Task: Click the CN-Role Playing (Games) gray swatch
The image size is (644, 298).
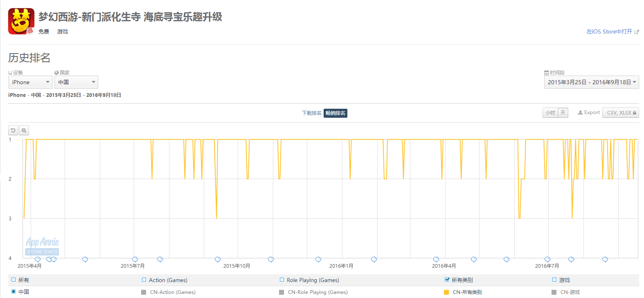Action: 281,292
